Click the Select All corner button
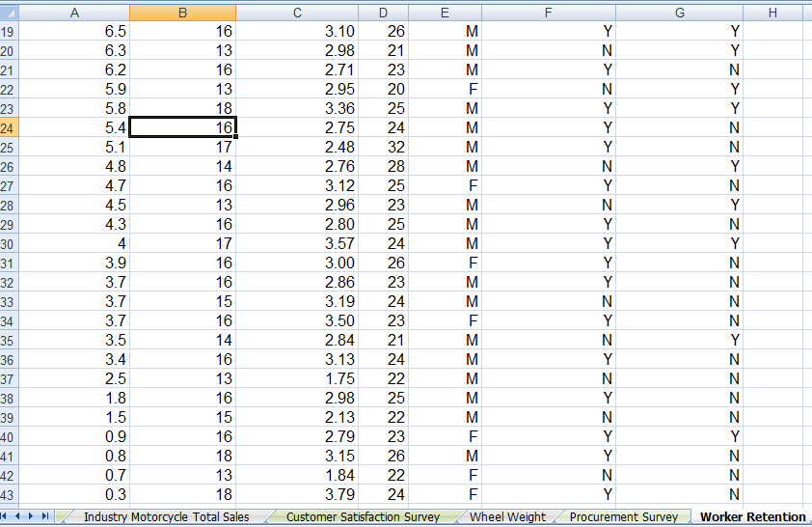The height and width of the screenshot is (527, 812). coord(10,13)
